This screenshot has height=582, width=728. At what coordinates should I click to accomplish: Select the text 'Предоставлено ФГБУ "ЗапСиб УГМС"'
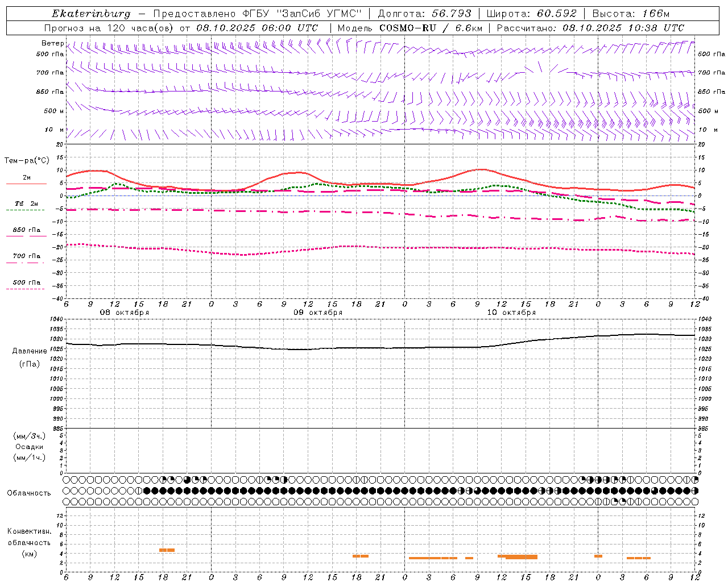coord(257,14)
